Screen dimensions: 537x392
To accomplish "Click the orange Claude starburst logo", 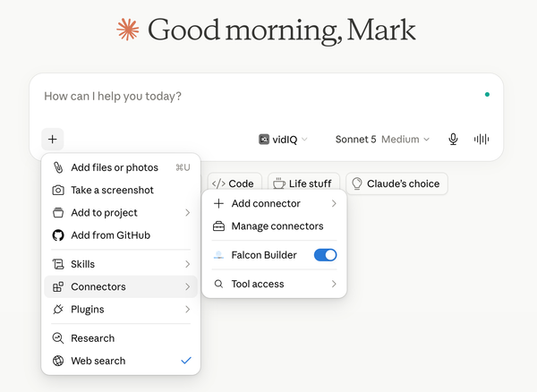I will pos(128,30).
